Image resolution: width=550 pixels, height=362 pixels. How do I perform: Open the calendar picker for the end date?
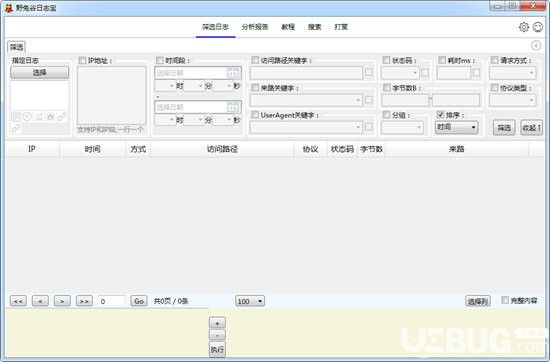[233, 107]
